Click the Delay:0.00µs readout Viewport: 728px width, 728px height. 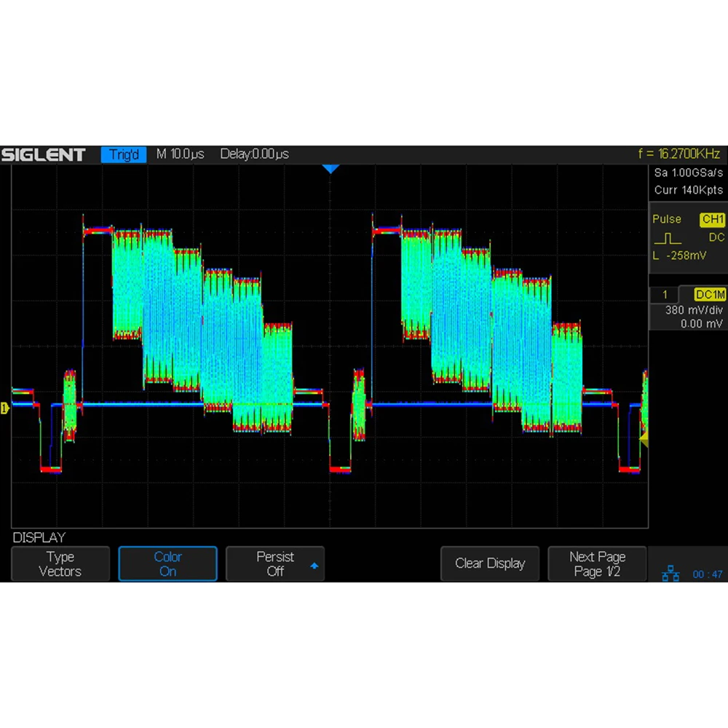[x=254, y=154]
